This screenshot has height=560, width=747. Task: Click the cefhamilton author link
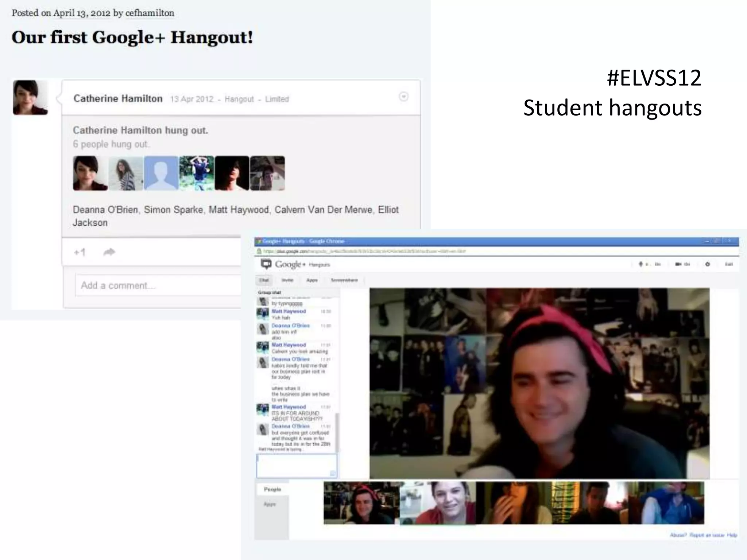pos(150,13)
